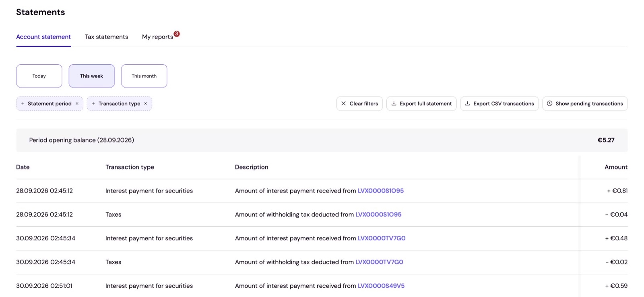Click the download icon for Export full statement
The image size is (644, 297).
[x=394, y=103]
